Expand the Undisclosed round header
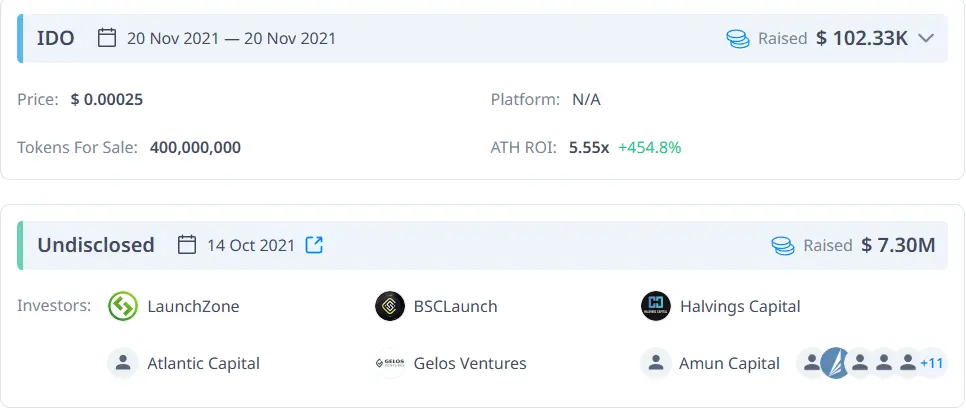The width and height of the screenshot is (966, 410). tap(96, 245)
